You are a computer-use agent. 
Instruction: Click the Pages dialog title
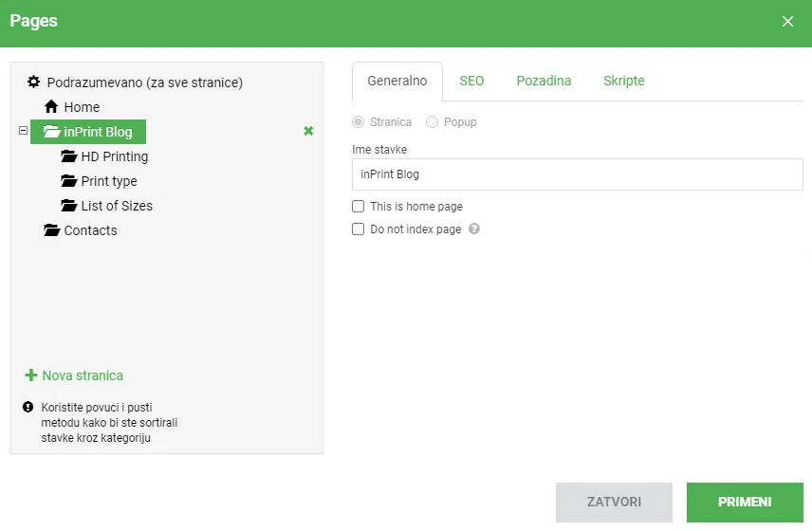point(33,21)
